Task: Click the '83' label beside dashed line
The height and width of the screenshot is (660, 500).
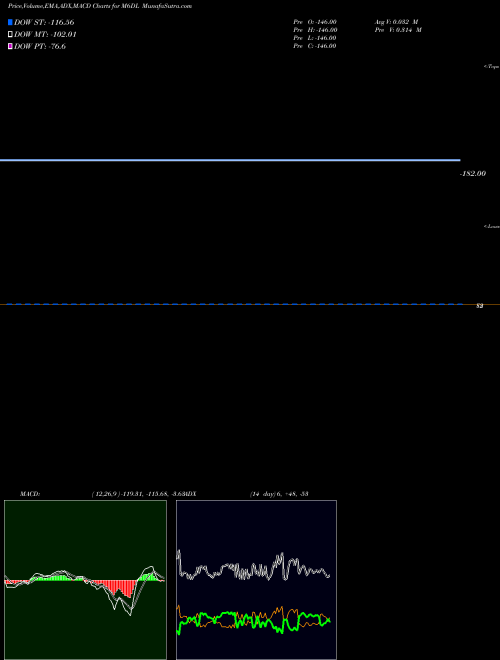Action: 479,306
